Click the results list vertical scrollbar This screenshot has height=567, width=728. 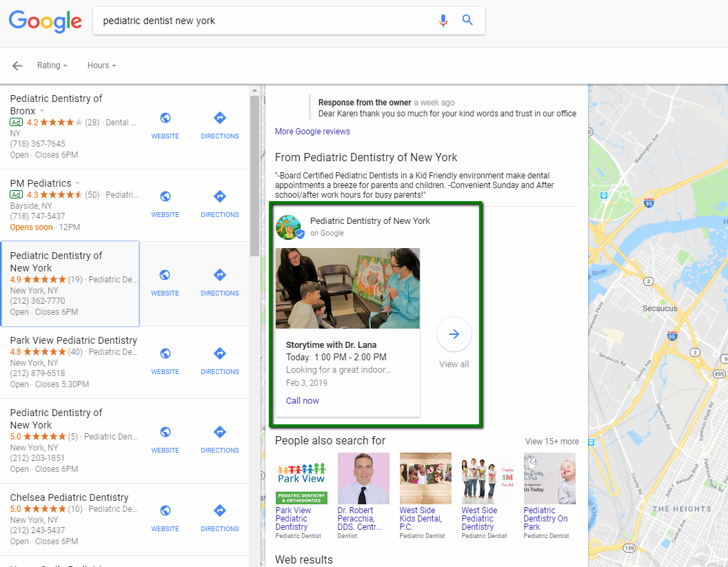[254, 176]
